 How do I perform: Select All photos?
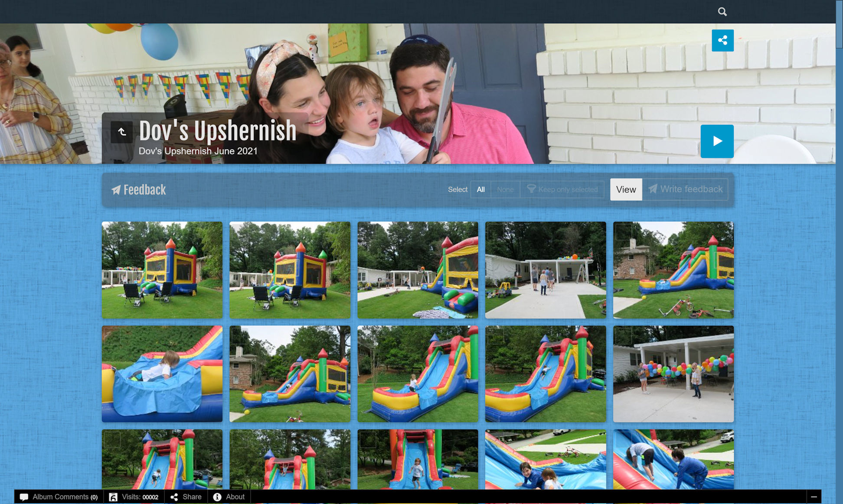pyautogui.click(x=480, y=189)
